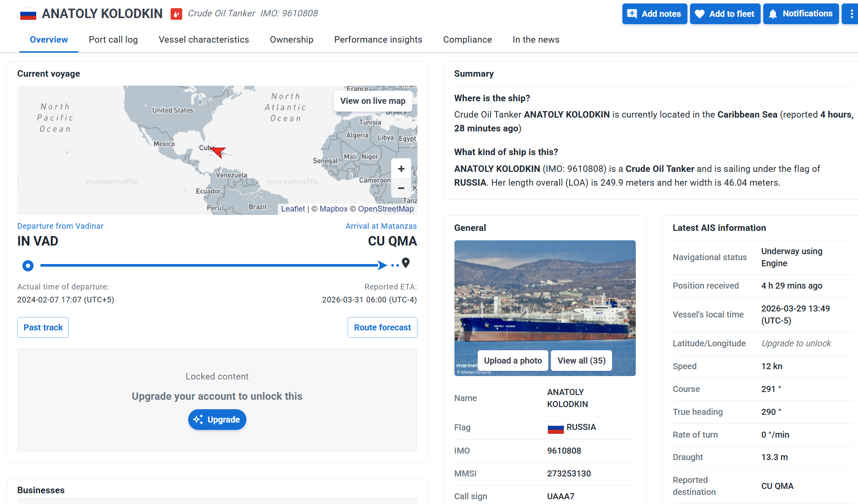Add notes for this vessel
The width and height of the screenshot is (858, 504).
(654, 14)
